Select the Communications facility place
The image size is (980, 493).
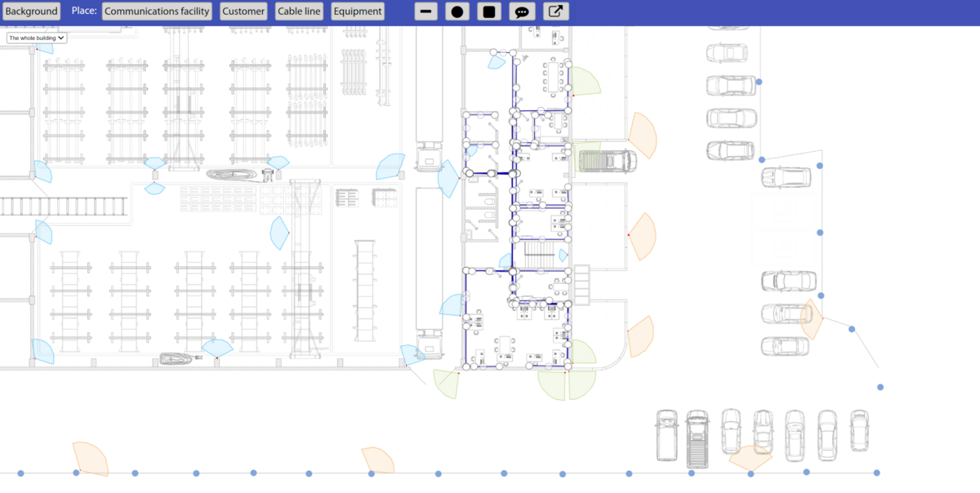[x=156, y=11]
